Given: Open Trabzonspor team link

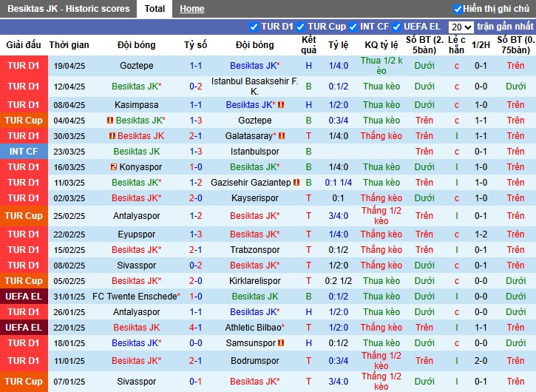Looking at the screenshot, I should [254, 250].
